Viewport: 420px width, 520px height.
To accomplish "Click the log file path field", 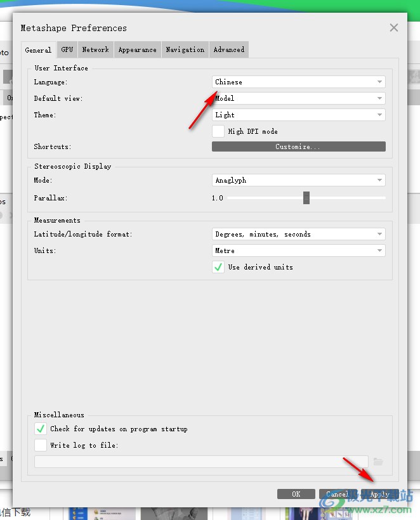I will coord(201,462).
